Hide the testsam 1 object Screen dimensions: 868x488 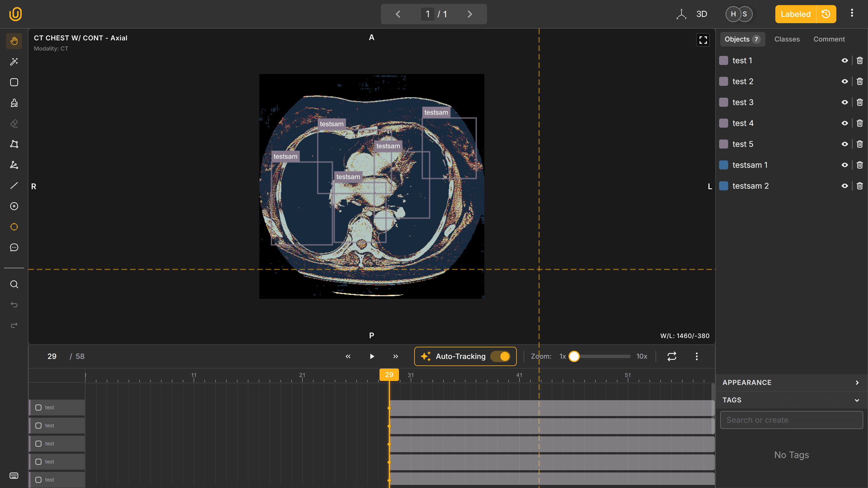tap(845, 165)
